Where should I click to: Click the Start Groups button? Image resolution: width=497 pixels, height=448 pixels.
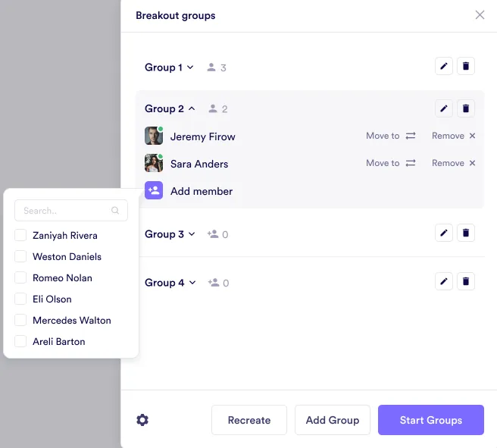click(431, 420)
